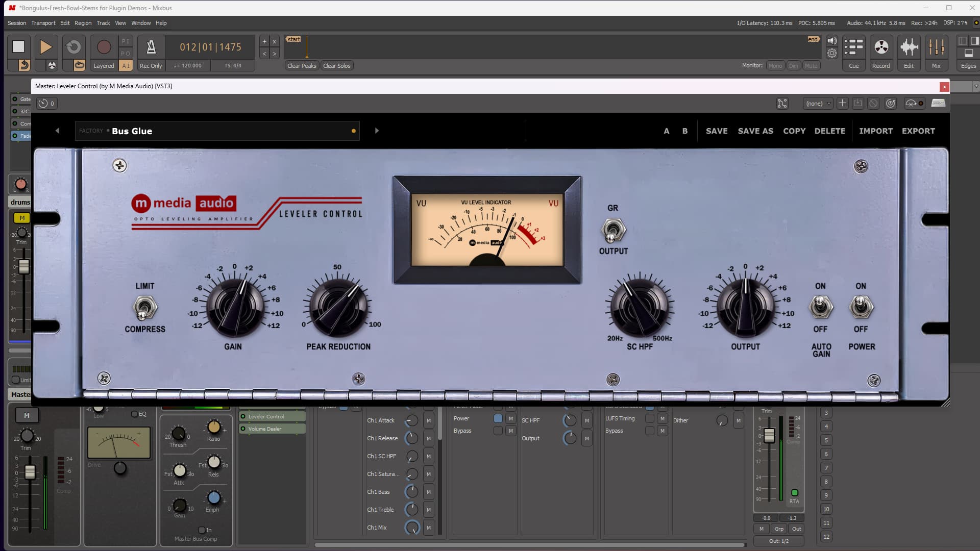This screenshot has width=980, height=551.
Task: Flip the POWER on/off switch
Action: (861, 307)
